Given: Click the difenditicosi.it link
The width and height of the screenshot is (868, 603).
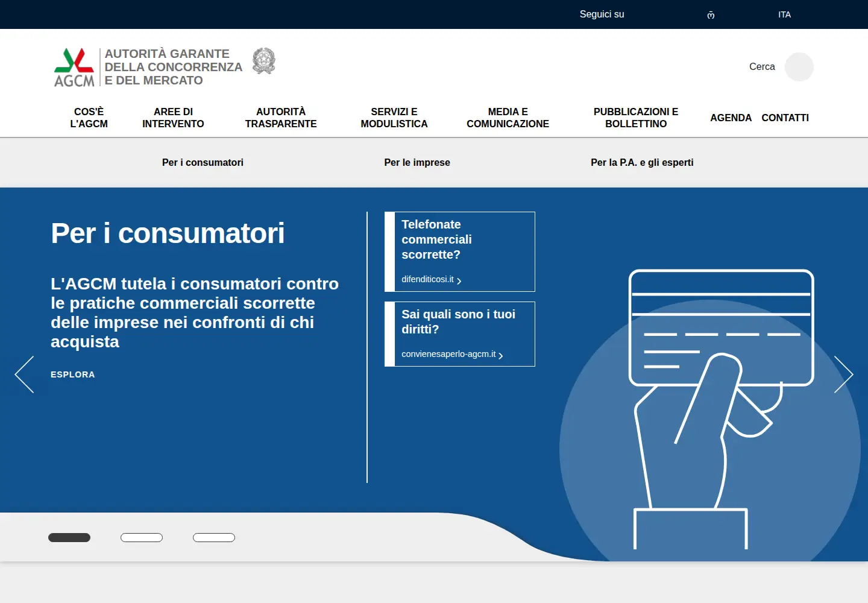Looking at the screenshot, I should 427,279.
